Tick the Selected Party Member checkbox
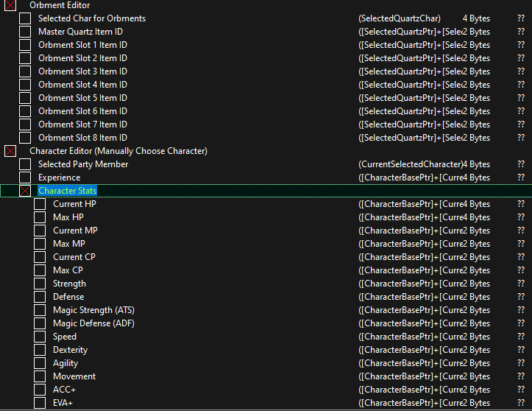The height and width of the screenshot is (411, 532). (x=25, y=164)
